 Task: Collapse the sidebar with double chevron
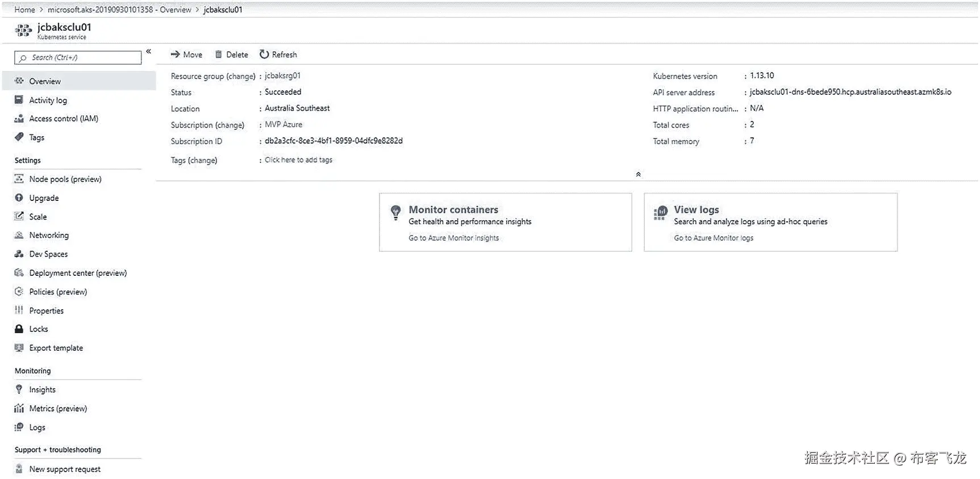pyautogui.click(x=149, y=52)
